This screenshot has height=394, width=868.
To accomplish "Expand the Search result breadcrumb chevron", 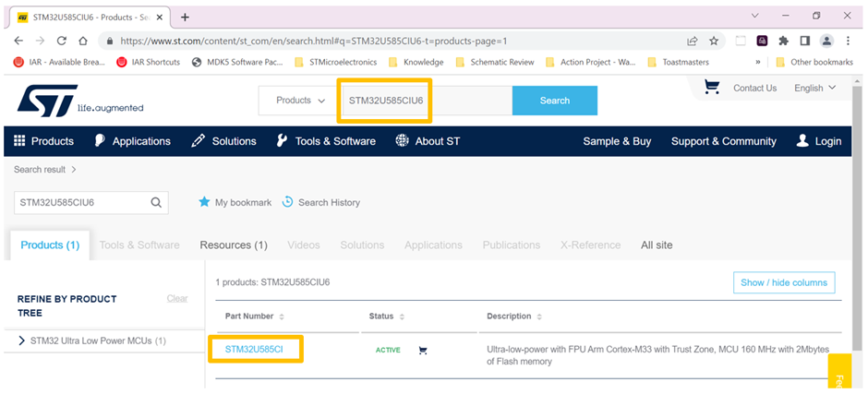I will pos(74,170).
